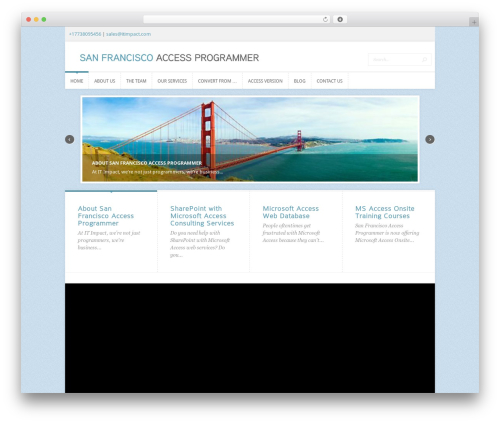Open the Contact Us menu item

click(329, 81)
